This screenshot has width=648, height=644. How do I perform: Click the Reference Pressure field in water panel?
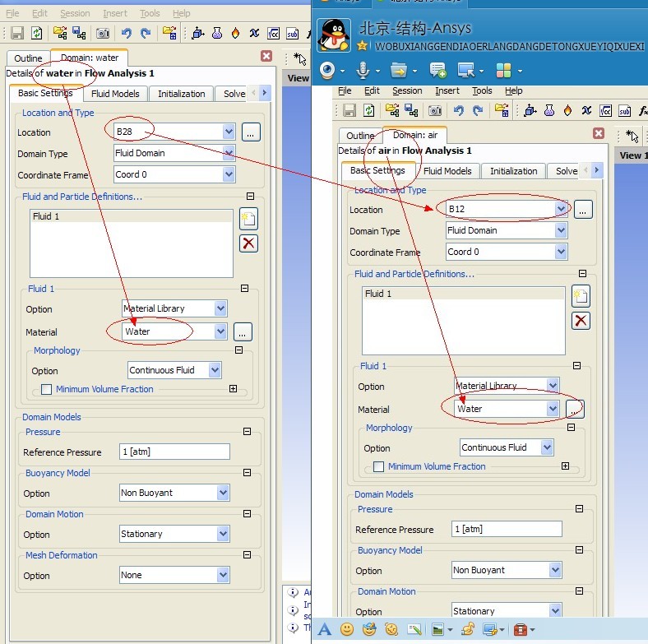(x=174, y=452)
